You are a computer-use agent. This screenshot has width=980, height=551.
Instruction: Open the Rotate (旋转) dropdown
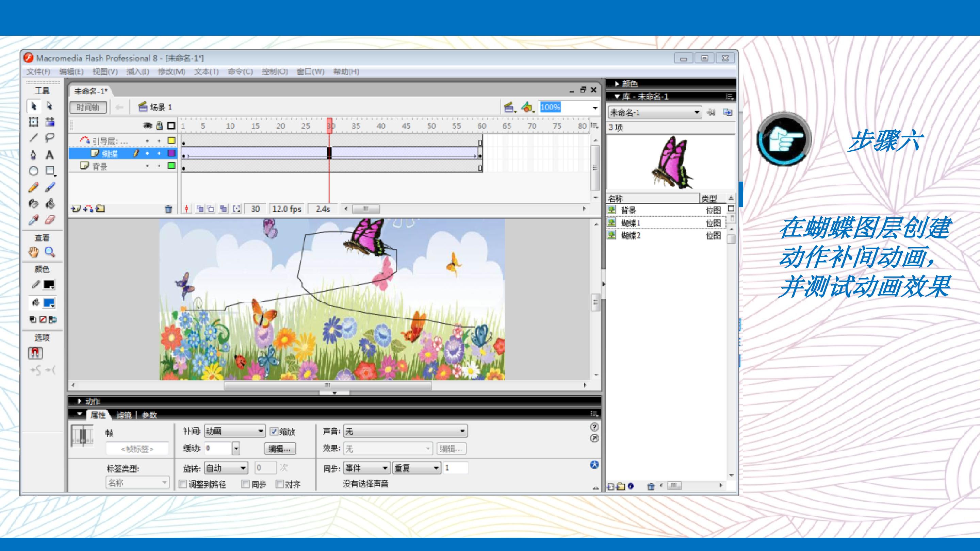pyautogui.click(x=226, y=468)
